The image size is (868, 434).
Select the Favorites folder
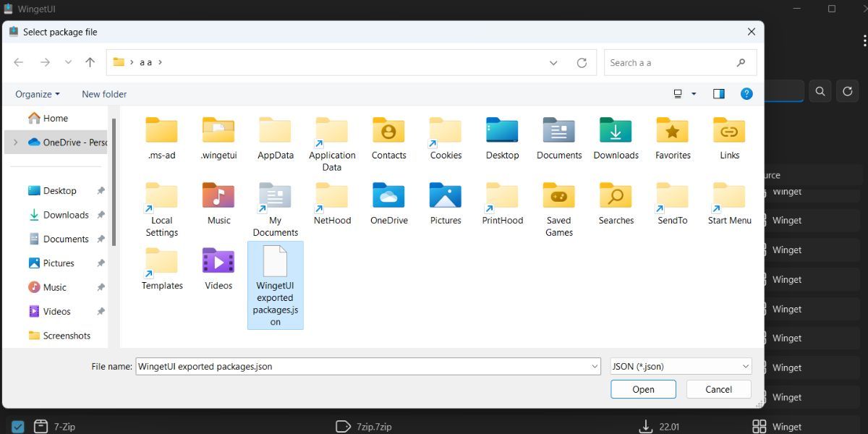(x=673, y=139)
